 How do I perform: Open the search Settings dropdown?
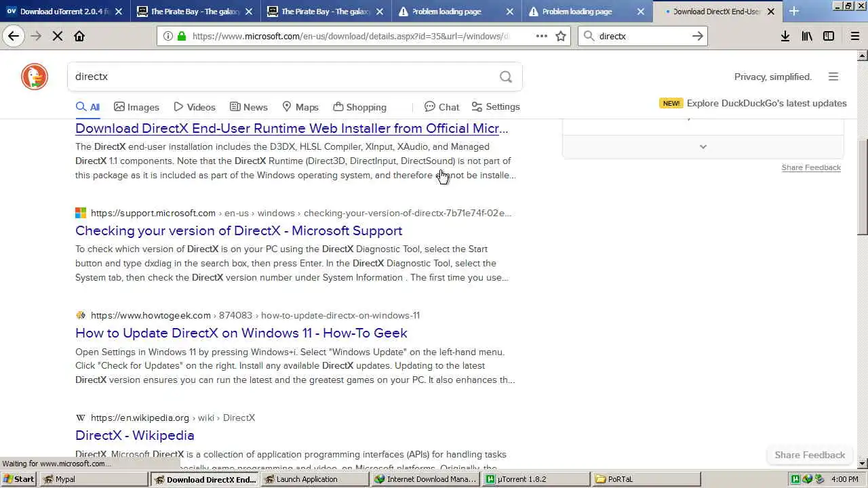pyautogui.click(x=496, y=107)
